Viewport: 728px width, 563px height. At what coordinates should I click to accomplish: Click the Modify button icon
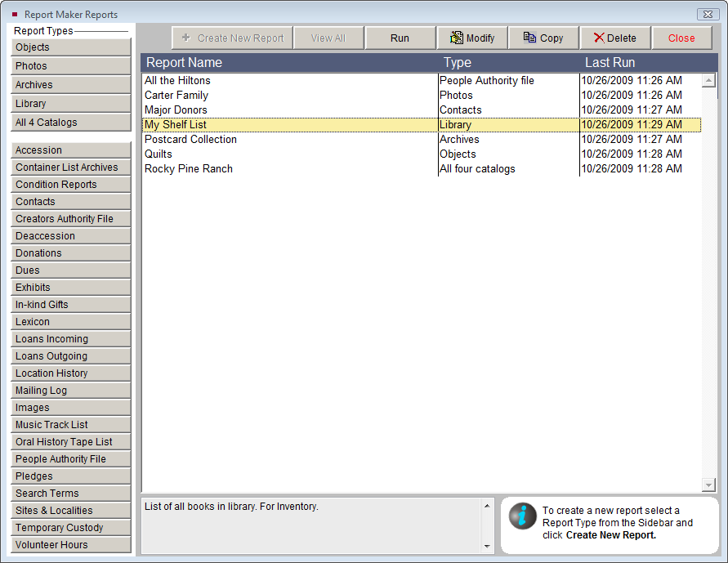[x=457, y=38]
